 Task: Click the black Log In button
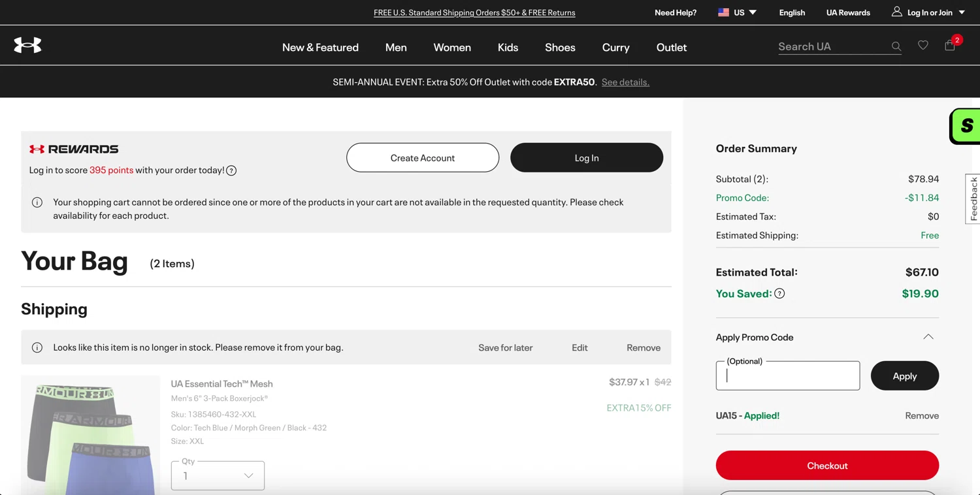point(587,157)
